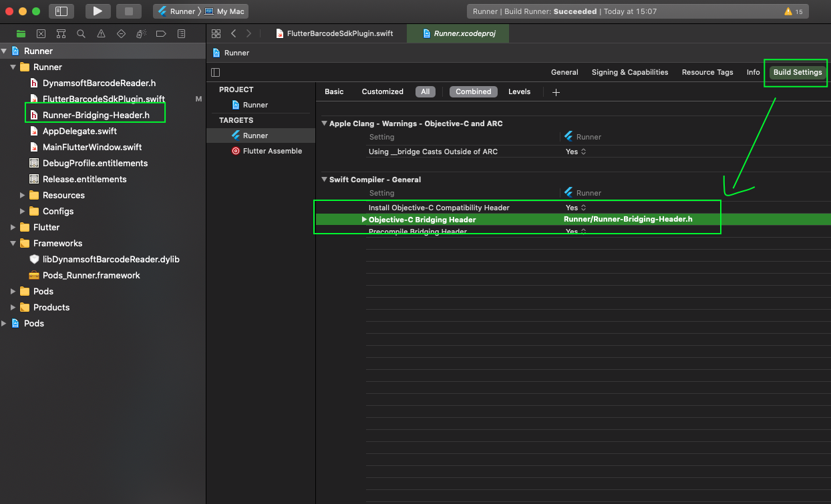Open the Report navigator icon
Viewport: 831px width, 504px height.
(181, 33)
